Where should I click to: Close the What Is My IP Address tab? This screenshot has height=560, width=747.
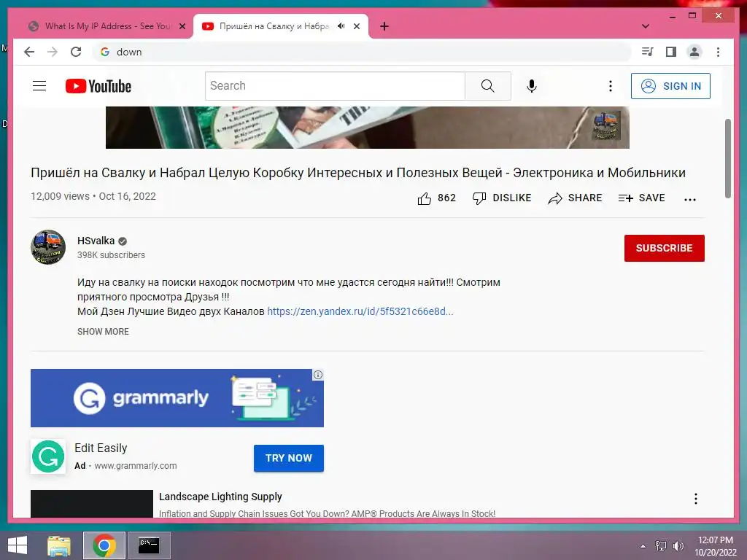click(x=182, y=26)
